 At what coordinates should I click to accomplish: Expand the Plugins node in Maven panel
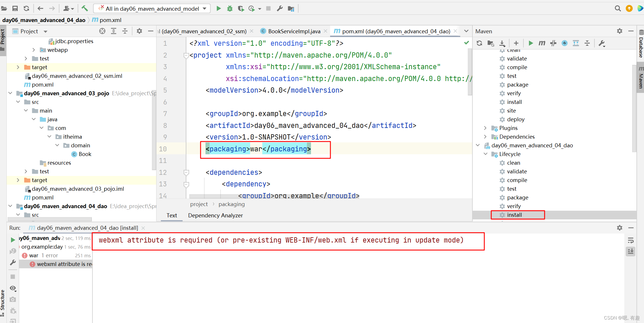coord(485,128)
